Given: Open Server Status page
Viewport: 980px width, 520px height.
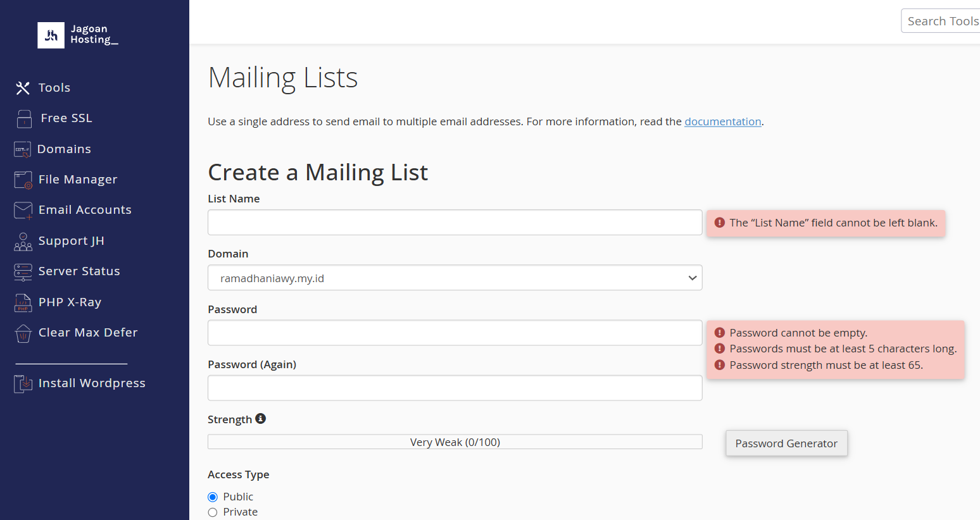Looking at the screenshot, I should [x=79, y=271].
